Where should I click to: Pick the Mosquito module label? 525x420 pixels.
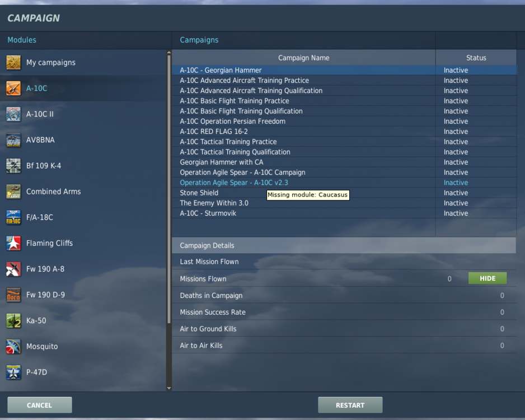[42, 346]
